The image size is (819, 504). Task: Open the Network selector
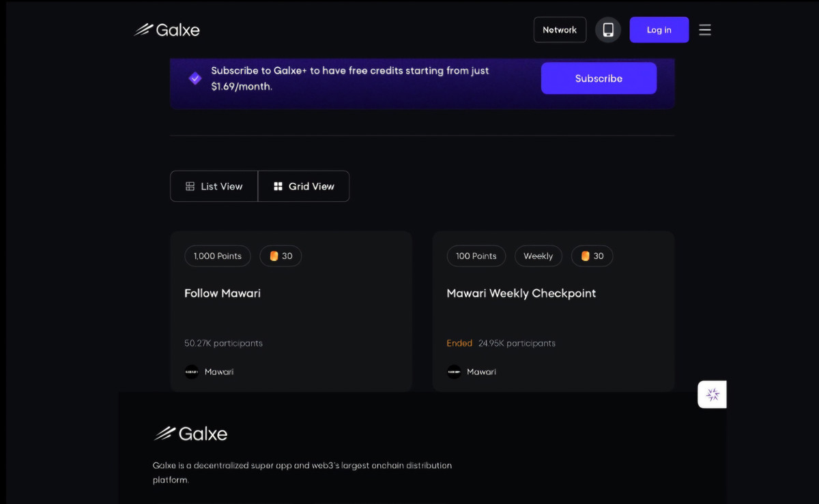560,30
